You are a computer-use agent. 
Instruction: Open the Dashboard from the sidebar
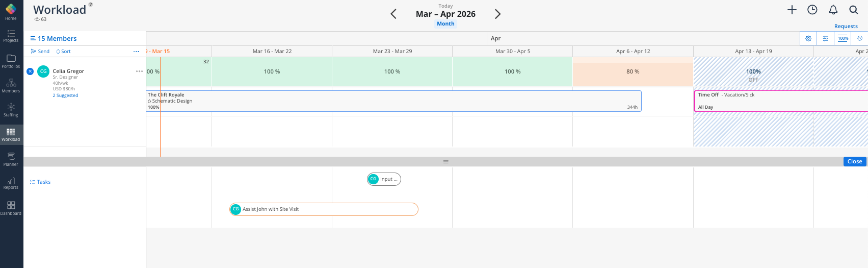point(11,208)
